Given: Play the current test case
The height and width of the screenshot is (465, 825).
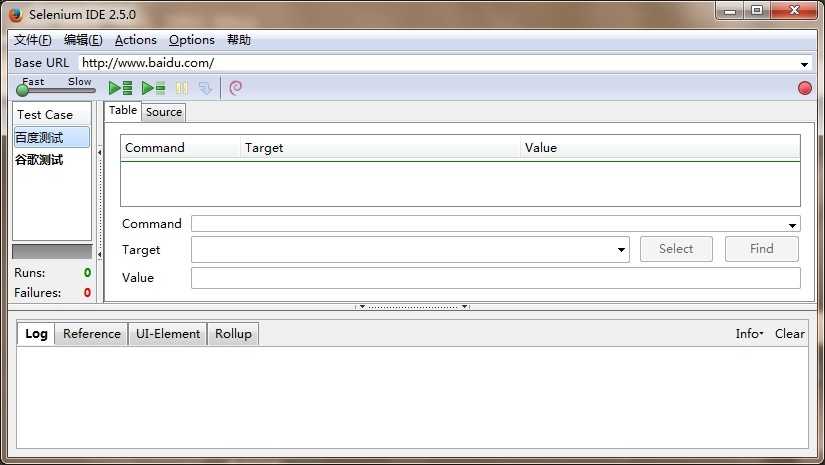Looking at the screenshot, I should [154, 88].
